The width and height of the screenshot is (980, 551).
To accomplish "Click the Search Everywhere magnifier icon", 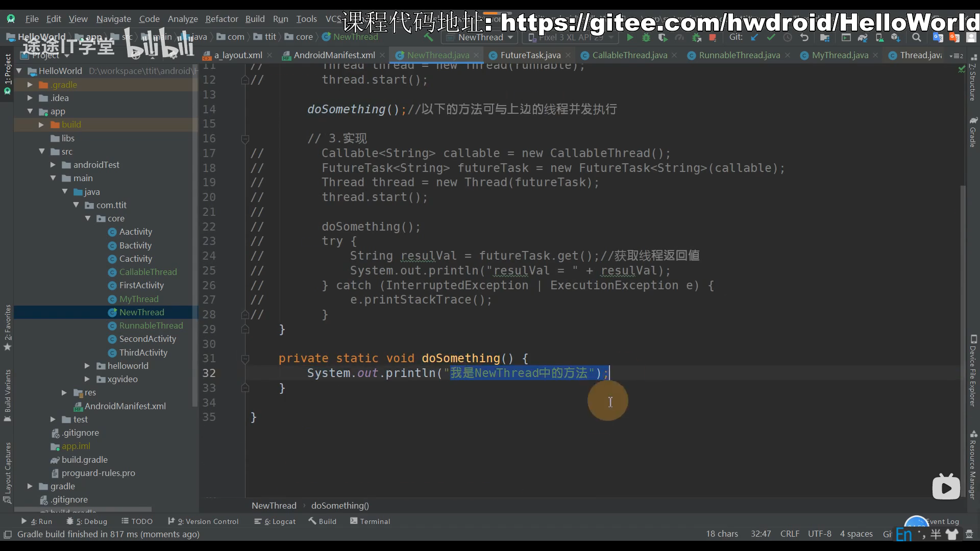I will (x=917, y=37).
